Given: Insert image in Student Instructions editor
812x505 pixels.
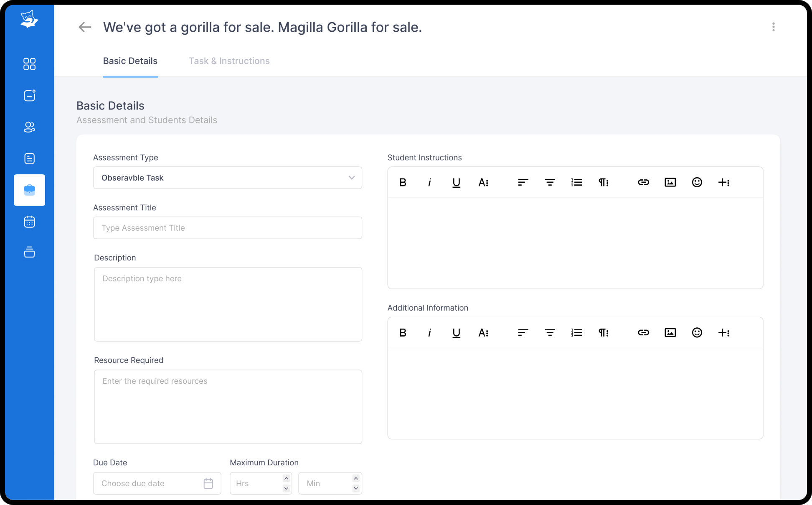Looking at the screenshot, I should pos(670,182).
